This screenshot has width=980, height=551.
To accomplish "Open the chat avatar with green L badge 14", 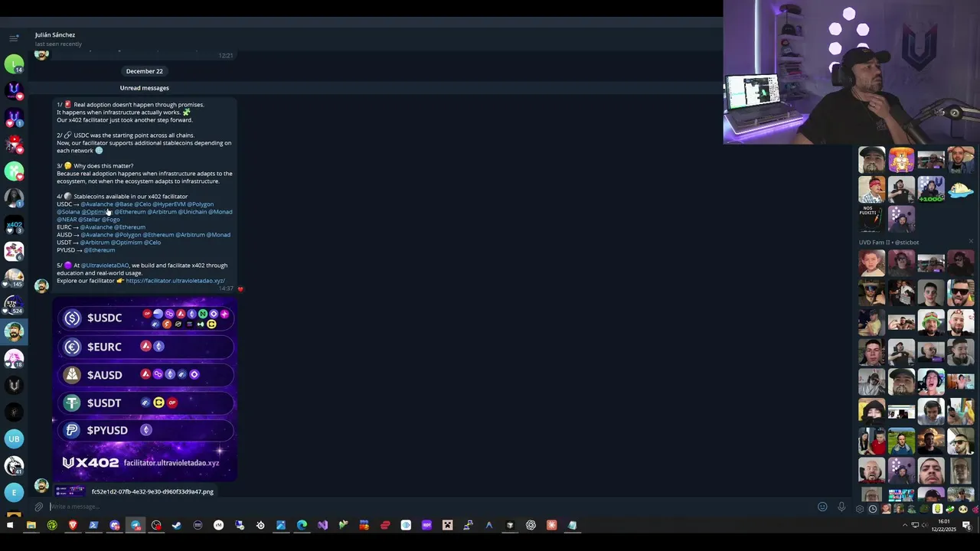I will click(14, 64).
